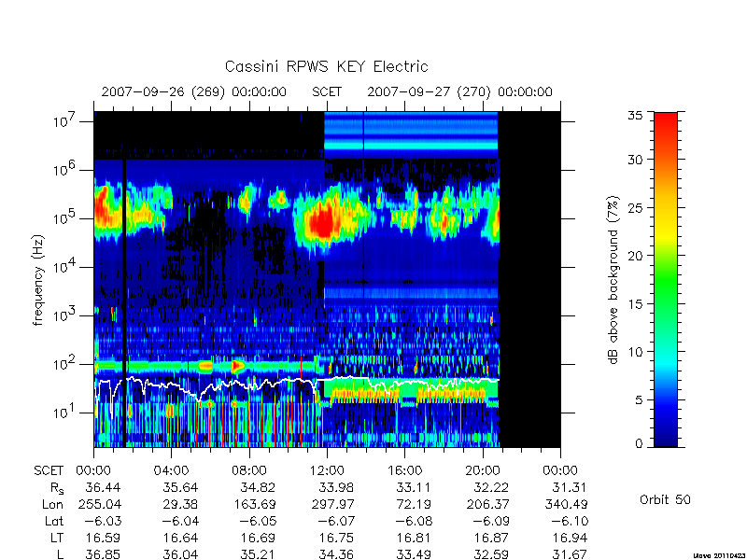Click the Lat row label
747x560 pixels.
(54, 521)
